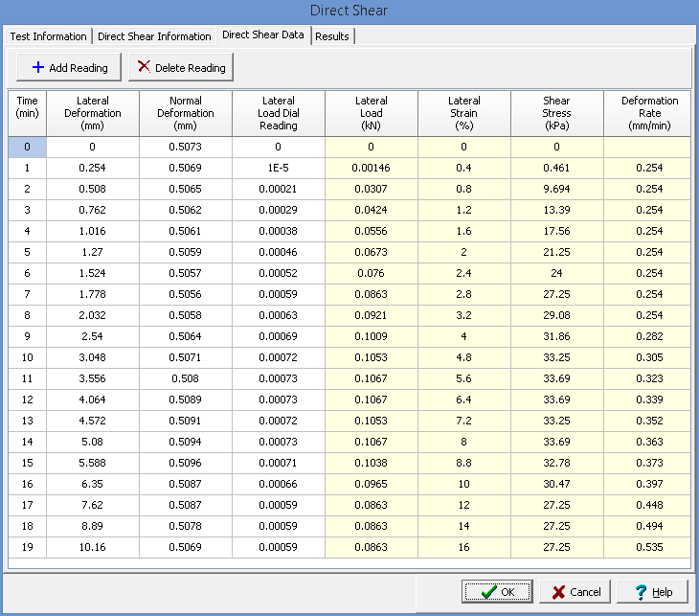Click the Lateral Deformation (mm) column header

point(93,113)
